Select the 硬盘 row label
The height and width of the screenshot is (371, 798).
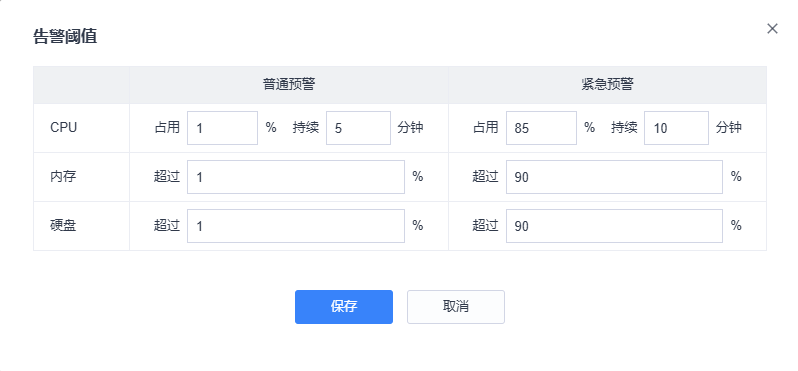63,226
